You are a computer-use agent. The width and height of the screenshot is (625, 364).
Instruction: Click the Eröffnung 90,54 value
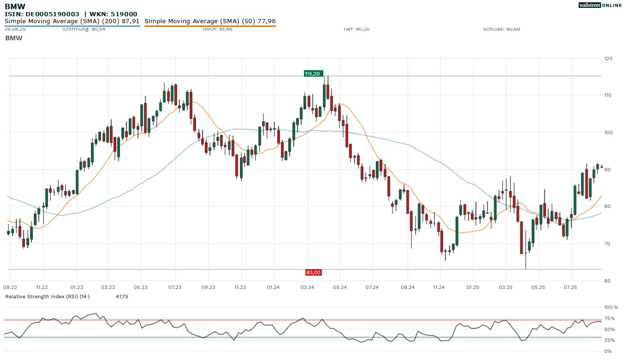pos(84,29)
